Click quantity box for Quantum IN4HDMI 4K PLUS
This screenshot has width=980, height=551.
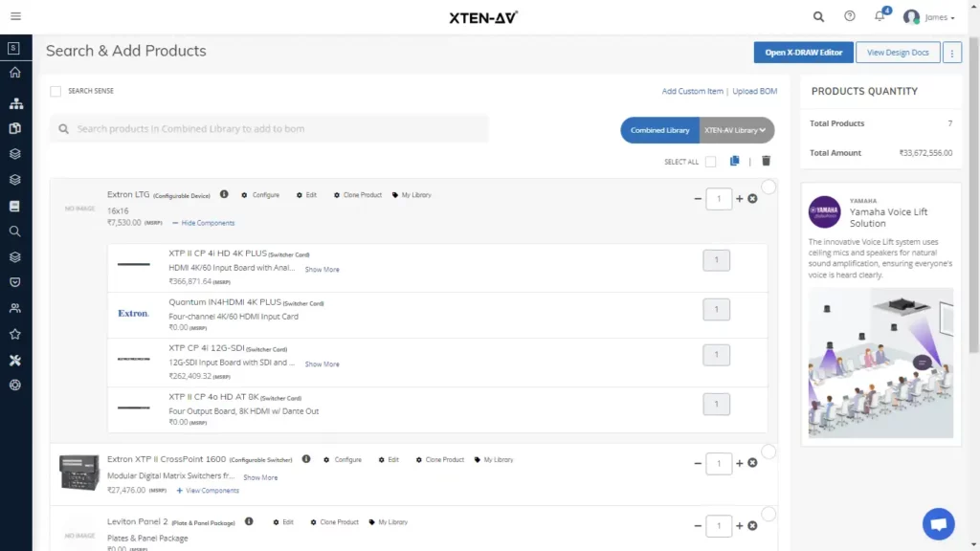pos(716,309)
